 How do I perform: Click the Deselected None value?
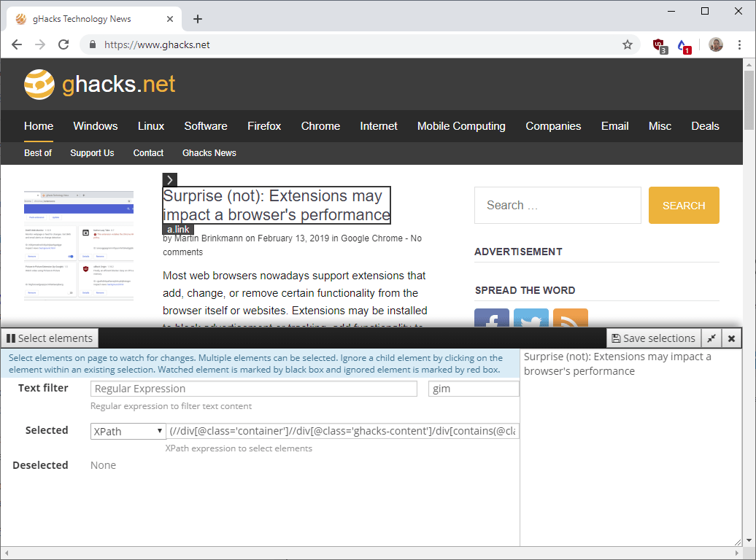103,465
